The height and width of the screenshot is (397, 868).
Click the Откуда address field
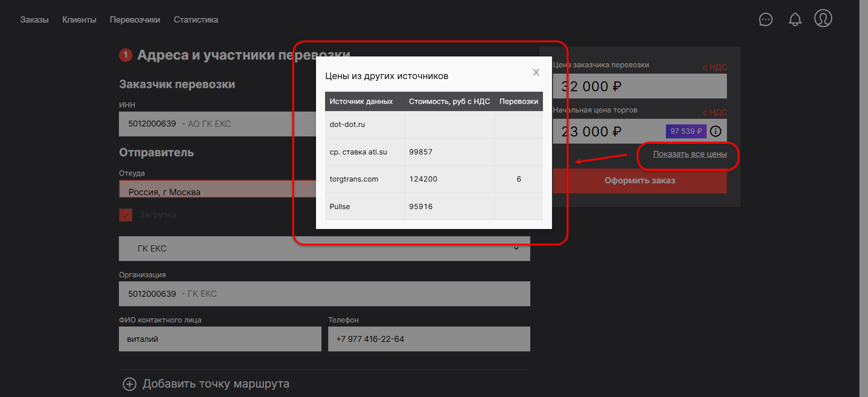pos(217,189)
